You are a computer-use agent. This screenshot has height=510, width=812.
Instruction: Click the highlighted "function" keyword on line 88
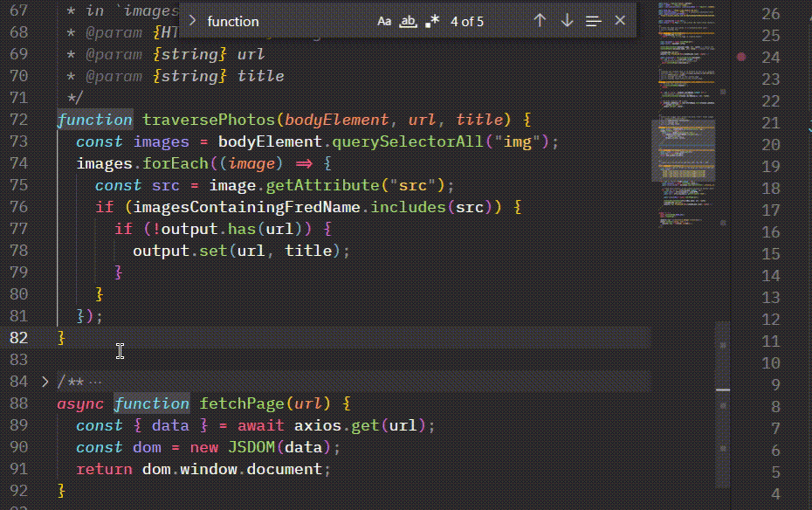point(152,403)
